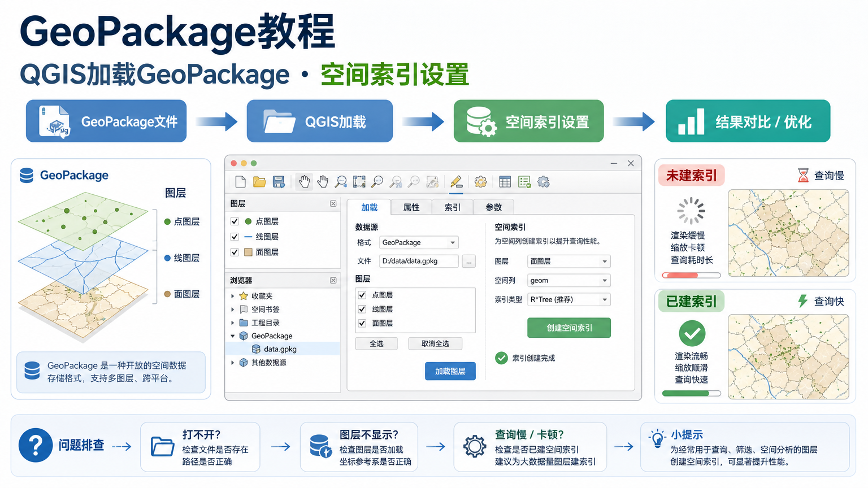Collapse the GeoPackage node in the browser
The image size is (868, 488).
point(232,336)
